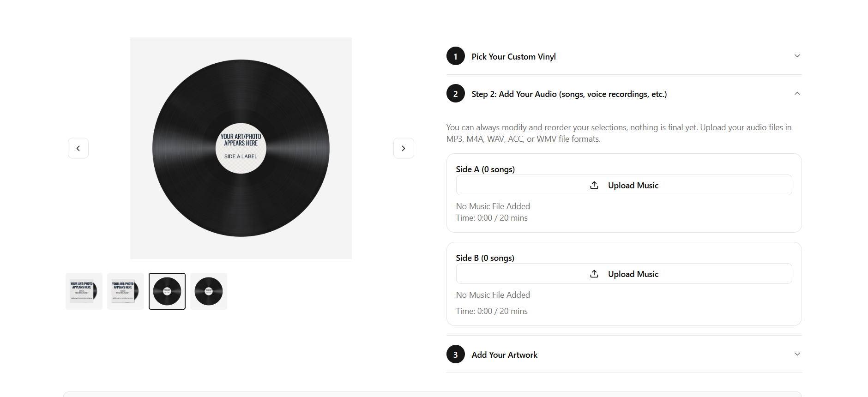Image resolution: width=868 pixels, height=397 pixels.
Task: Collapse the Step 2 audio section chevron
Action: tap(797, 93)
